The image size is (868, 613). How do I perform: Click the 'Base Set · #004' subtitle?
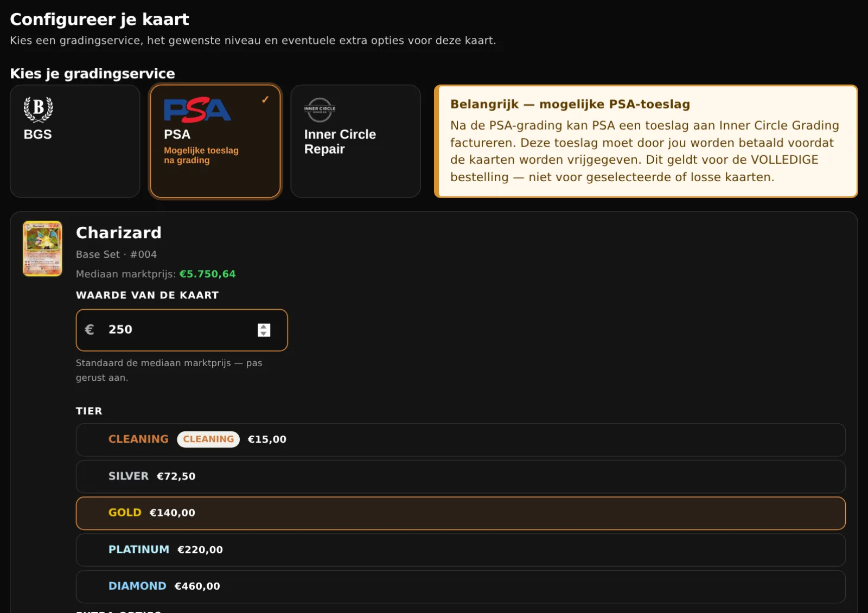[x=116, y=254]
